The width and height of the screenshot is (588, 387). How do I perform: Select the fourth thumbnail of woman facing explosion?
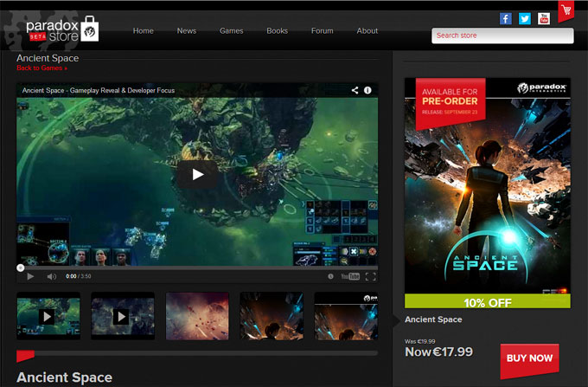coord(272,316)
